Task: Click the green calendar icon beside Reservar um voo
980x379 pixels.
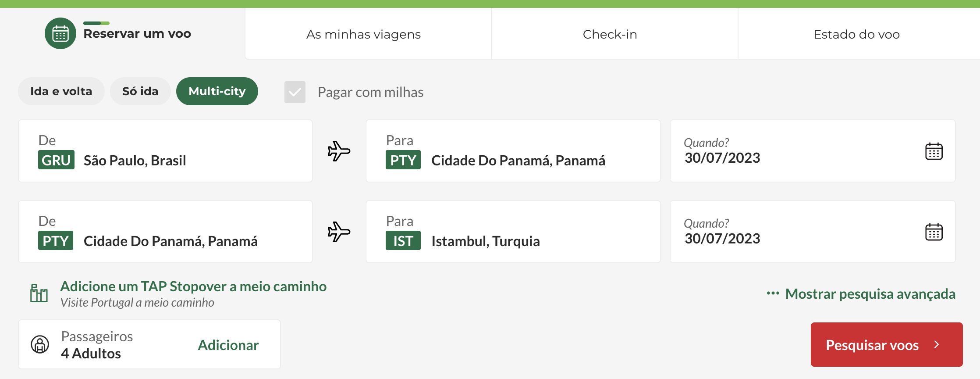Action: [60, 33]
